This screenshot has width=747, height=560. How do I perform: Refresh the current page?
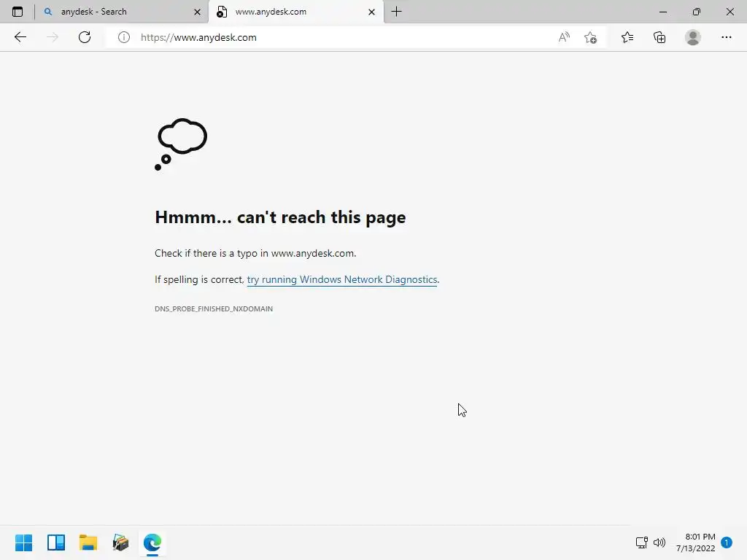pos(85,37)
